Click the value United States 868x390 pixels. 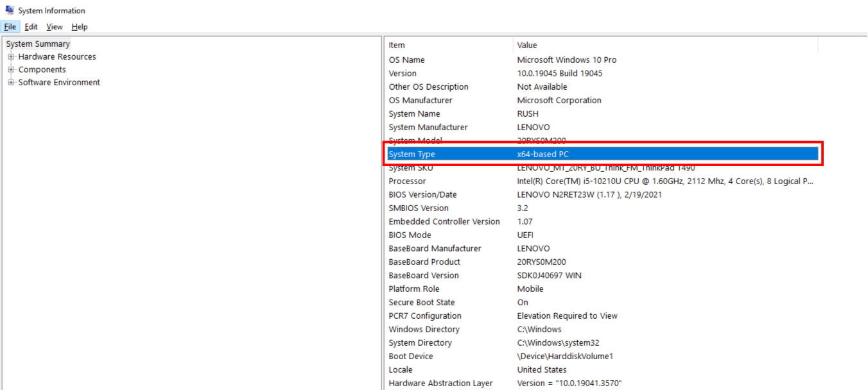(x=542, y=369)
